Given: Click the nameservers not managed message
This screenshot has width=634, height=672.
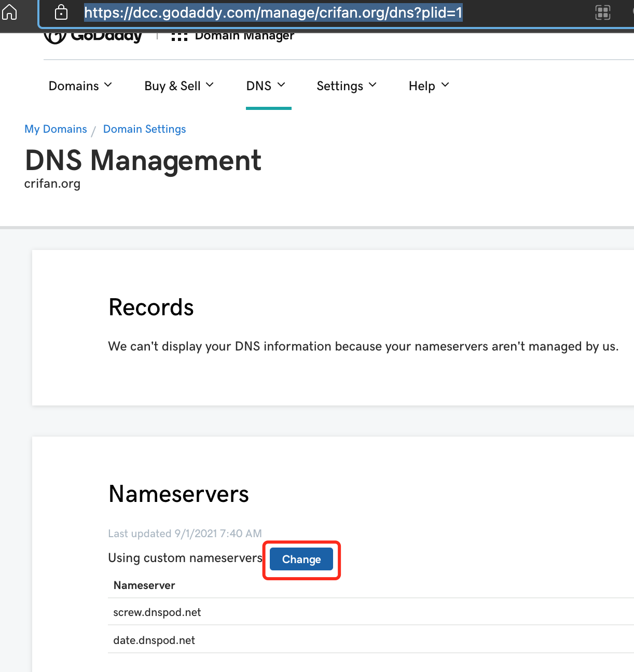Looking at the screenshot, I should pos(363,346).
